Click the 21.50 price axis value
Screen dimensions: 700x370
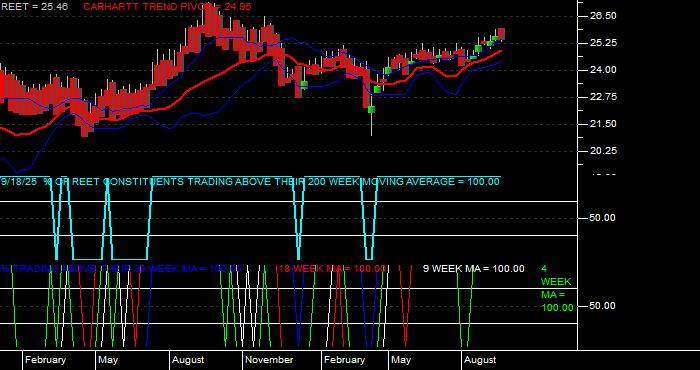[x=603, y=124]
